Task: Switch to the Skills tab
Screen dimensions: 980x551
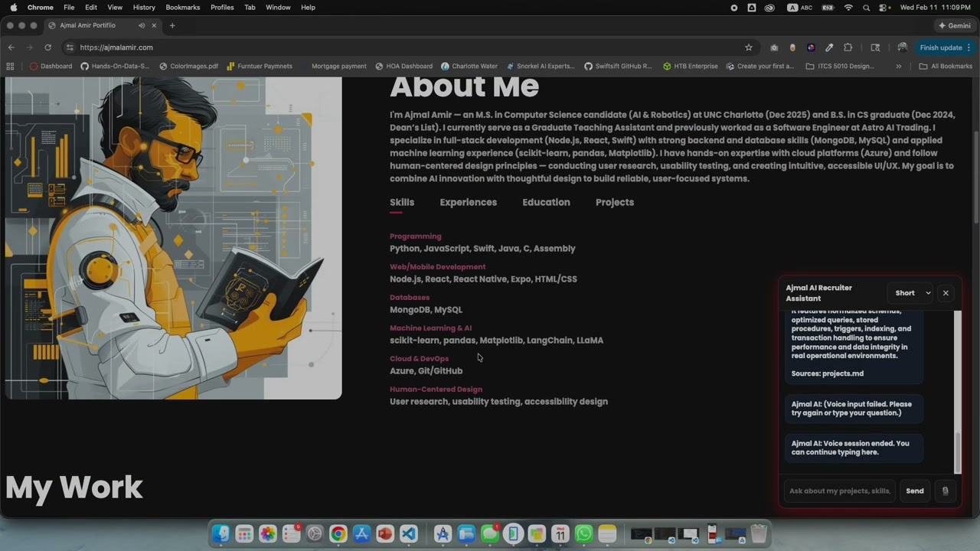Action: (402, 202)
